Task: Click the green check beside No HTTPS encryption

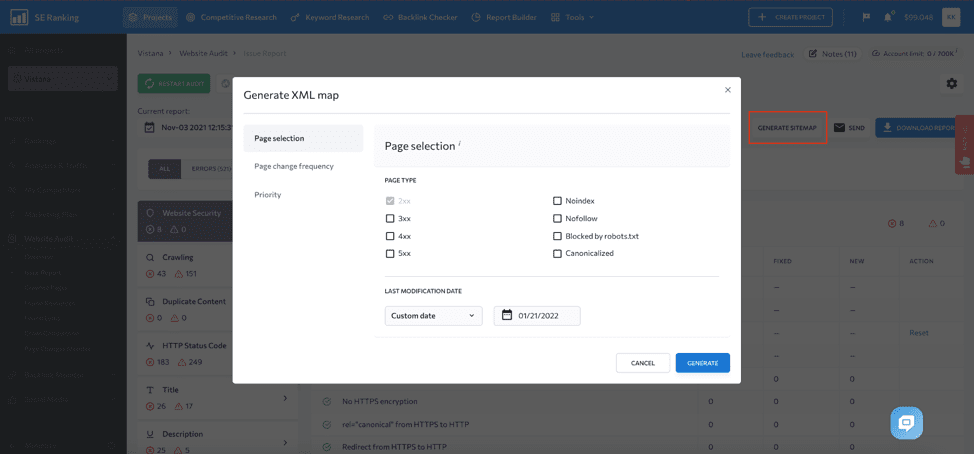Action: pos(327,402)
